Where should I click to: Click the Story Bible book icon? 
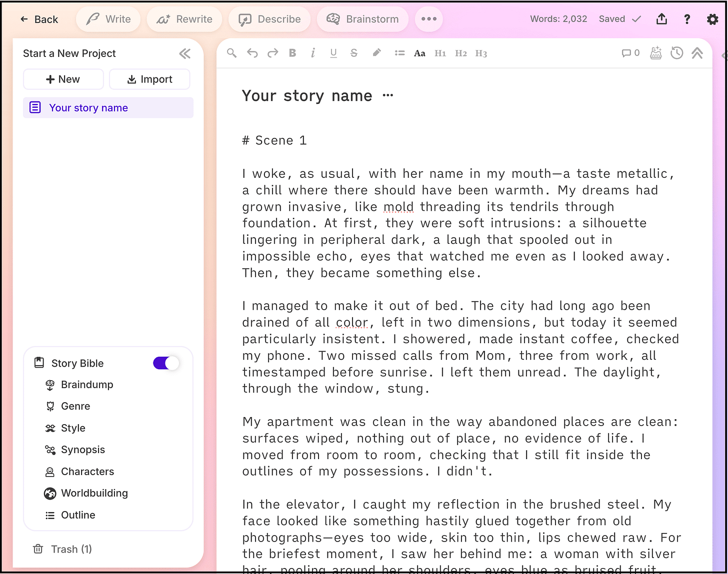coord(39,363)
